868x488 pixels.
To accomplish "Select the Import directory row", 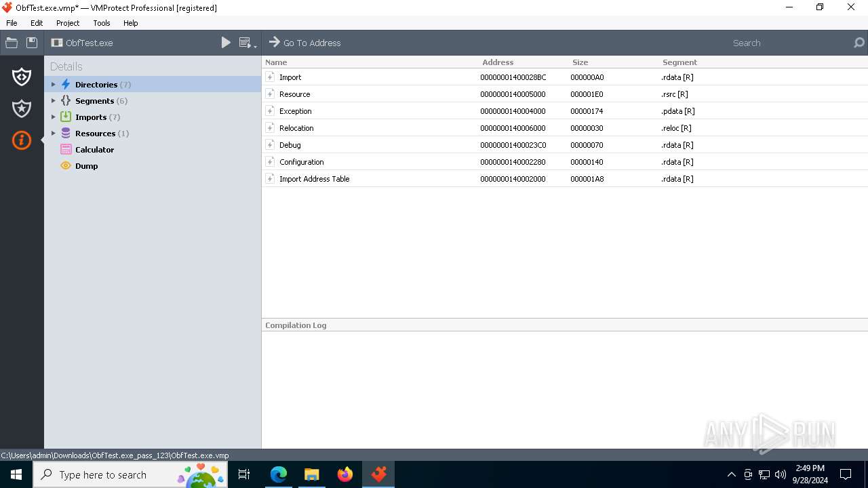I will point(565,77).
